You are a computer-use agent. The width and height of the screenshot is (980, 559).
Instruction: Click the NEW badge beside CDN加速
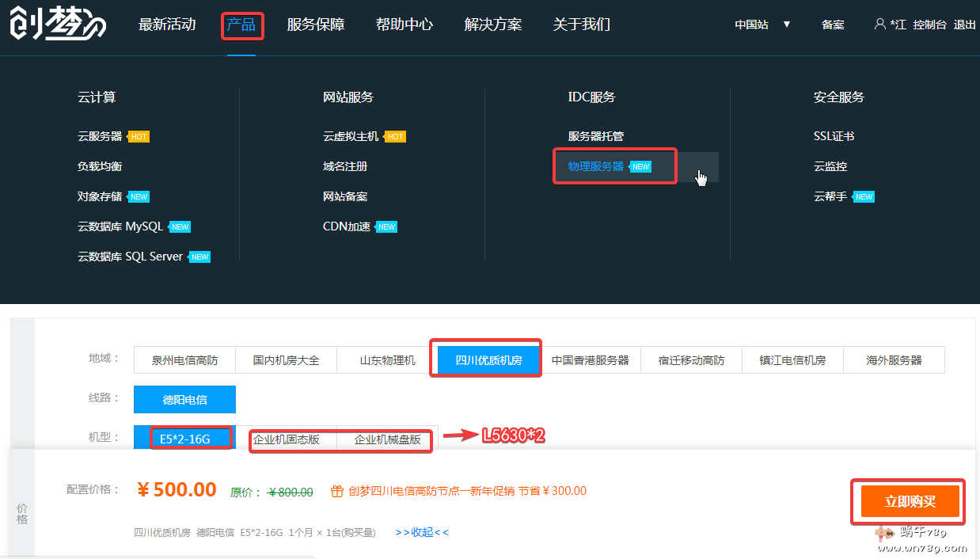click(x=386, y=227)
